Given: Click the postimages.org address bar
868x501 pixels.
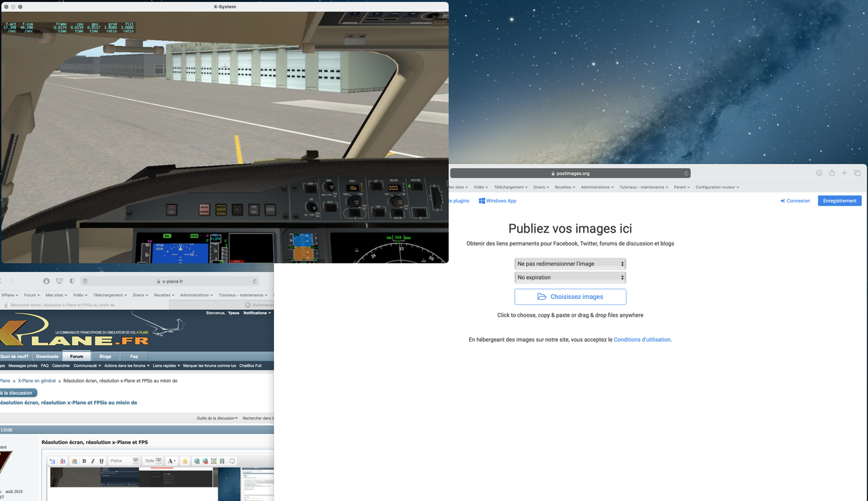Looking at the screenshot, I should 570,174.
